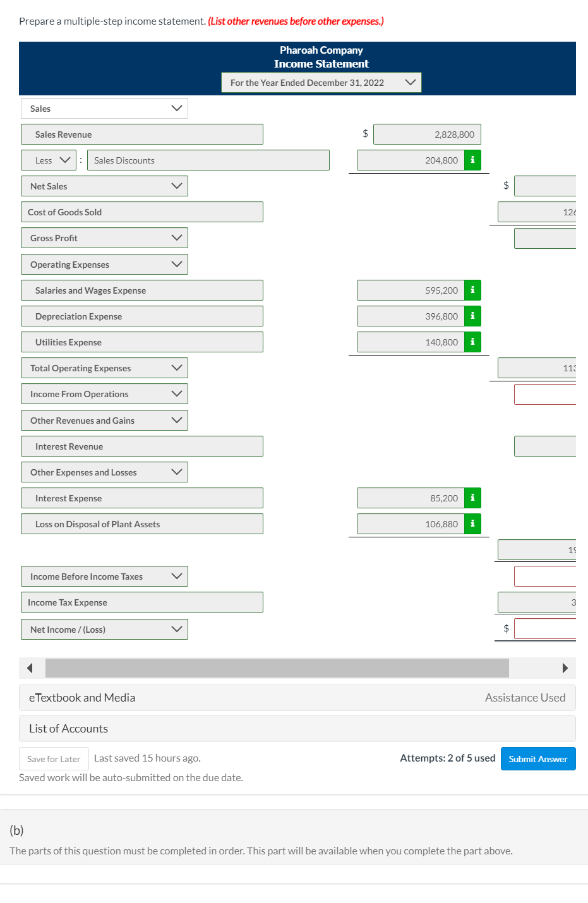The image size is (588, 903).
Task: Expand the Gross Profit dropdown
Action: point(104,238)
